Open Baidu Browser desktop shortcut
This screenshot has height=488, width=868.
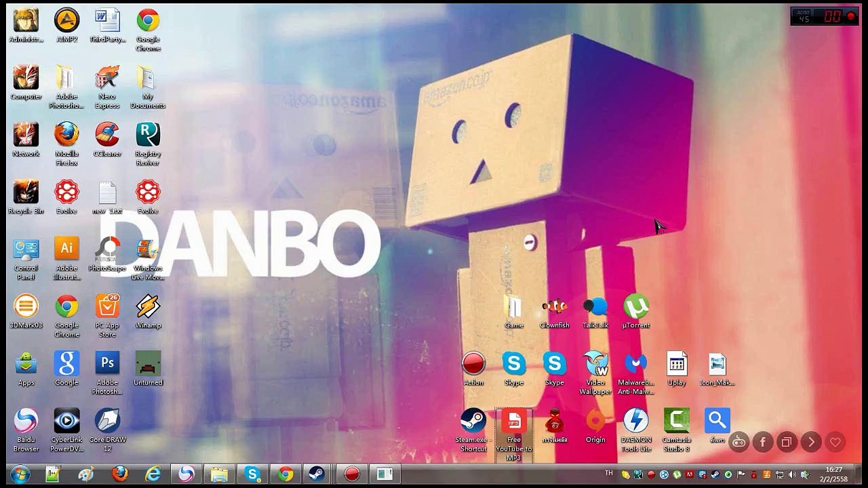click(26, 430)
